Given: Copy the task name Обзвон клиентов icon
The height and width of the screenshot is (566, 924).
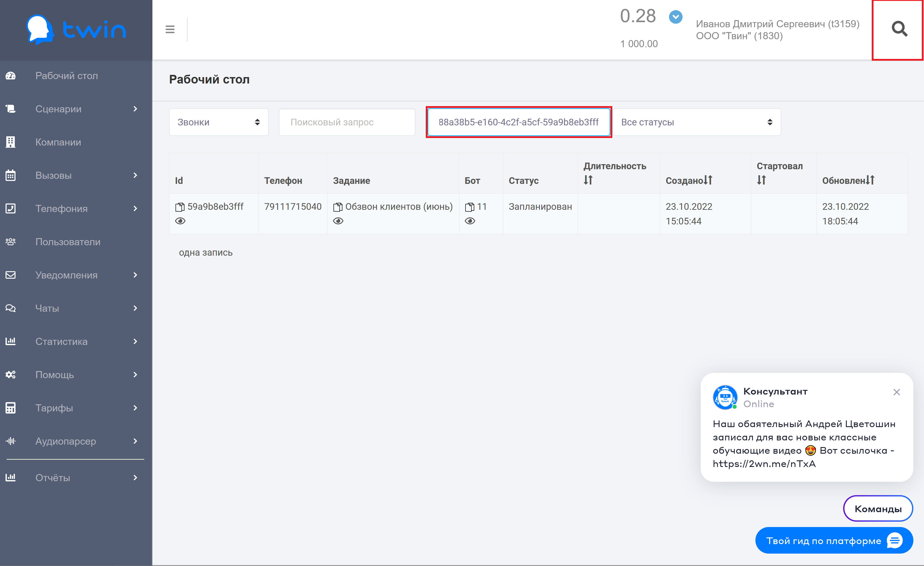Looking at the screenshot, I should click(338, 207).
